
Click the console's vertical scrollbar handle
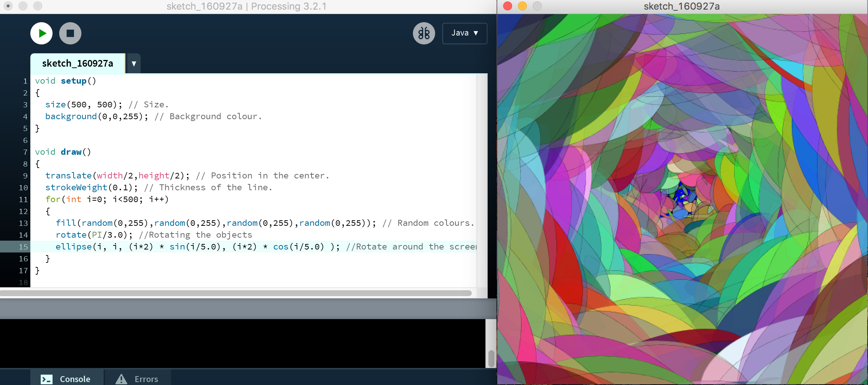tap(491, 358)
